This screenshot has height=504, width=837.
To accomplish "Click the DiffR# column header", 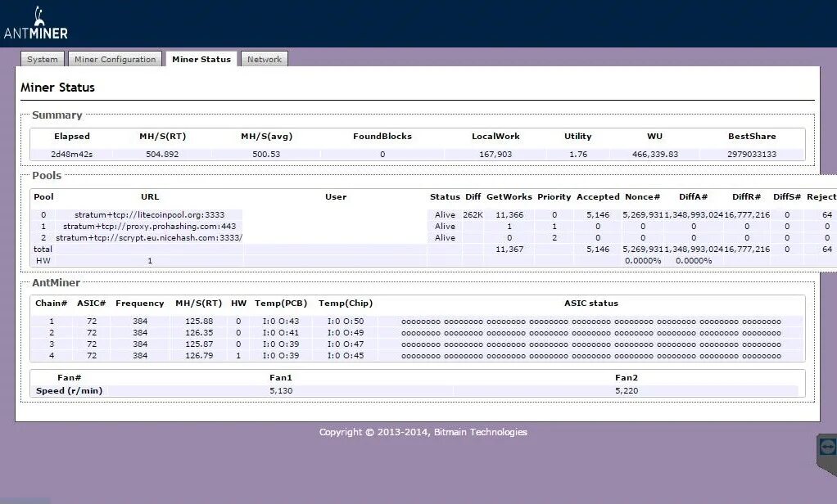I will [x=747, y=197].
